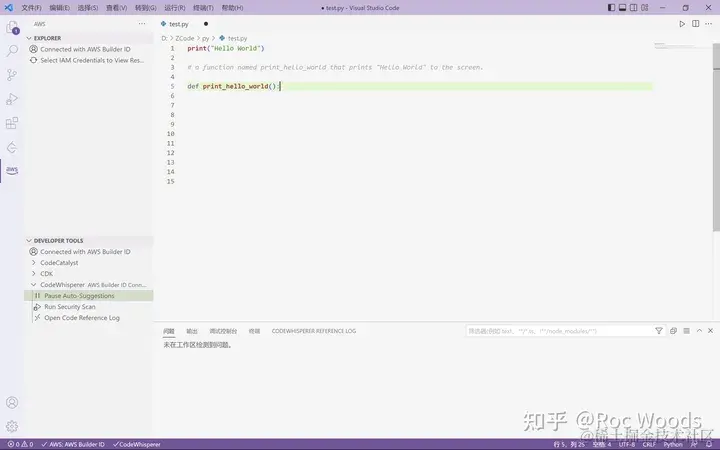This screenshot has height=450, width=720.
Task: Pause CodeWhisperer Auto-Suggestions
Action: click(89, 296)
